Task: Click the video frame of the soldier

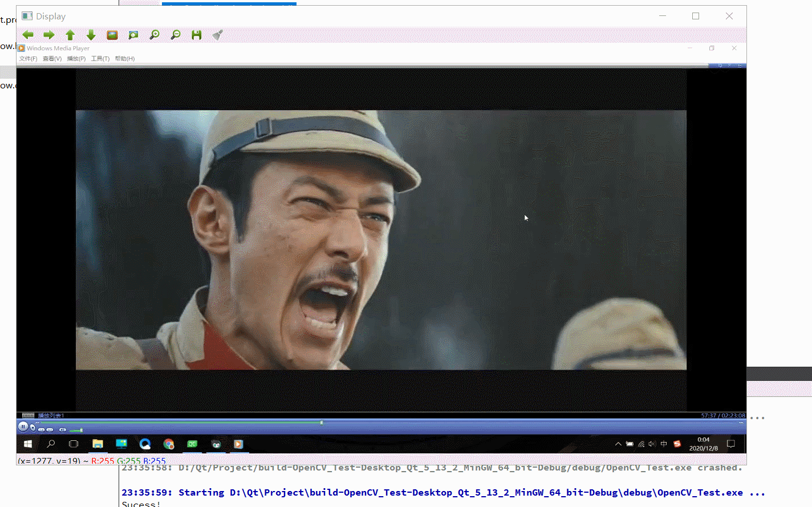Action: tap(381, 240)
